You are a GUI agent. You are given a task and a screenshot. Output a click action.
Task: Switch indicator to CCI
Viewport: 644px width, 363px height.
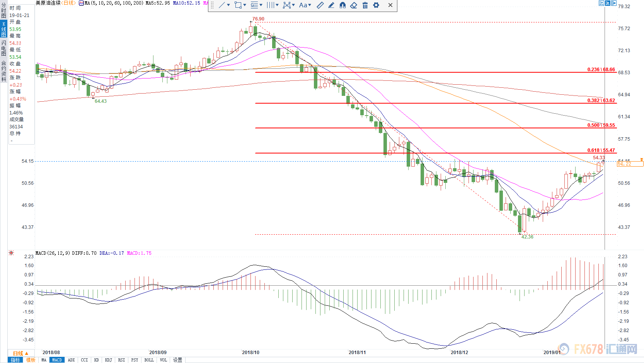coord(84,360)
